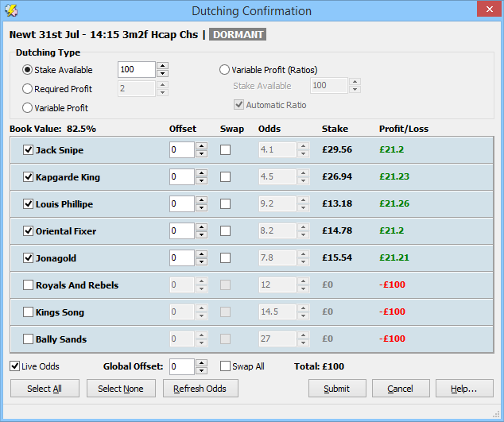Decrease the Stake Available value with down arrow
Image resolution: width=504 pixels, height=422 pixels.
point(162,73)
